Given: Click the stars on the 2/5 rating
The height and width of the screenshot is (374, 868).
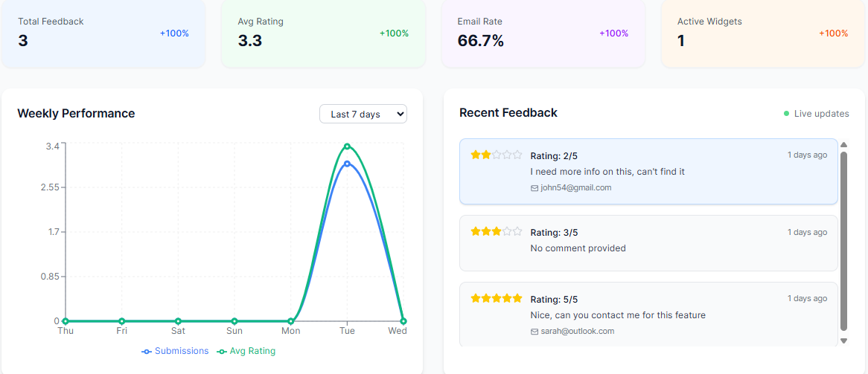Looking at the screenshot, I should coord(497,155).
